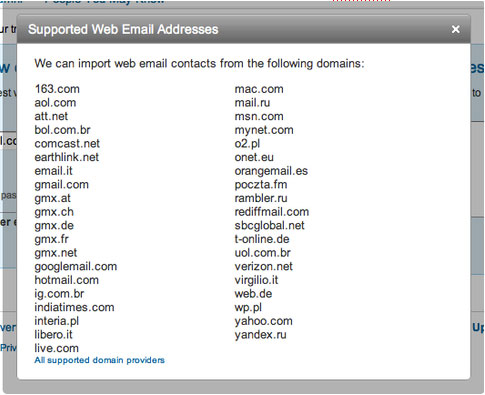The height and width of the screenshot is (395, 485).
Task: Click the yandex.ru domain entry
Action: click(x=260, y=335)
